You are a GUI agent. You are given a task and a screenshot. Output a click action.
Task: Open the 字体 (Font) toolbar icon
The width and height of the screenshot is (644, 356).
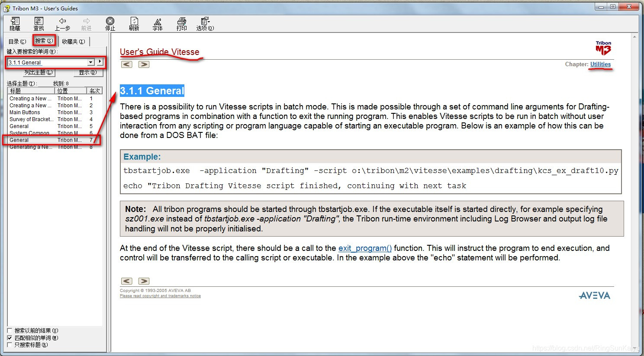(x=158, y=24)
